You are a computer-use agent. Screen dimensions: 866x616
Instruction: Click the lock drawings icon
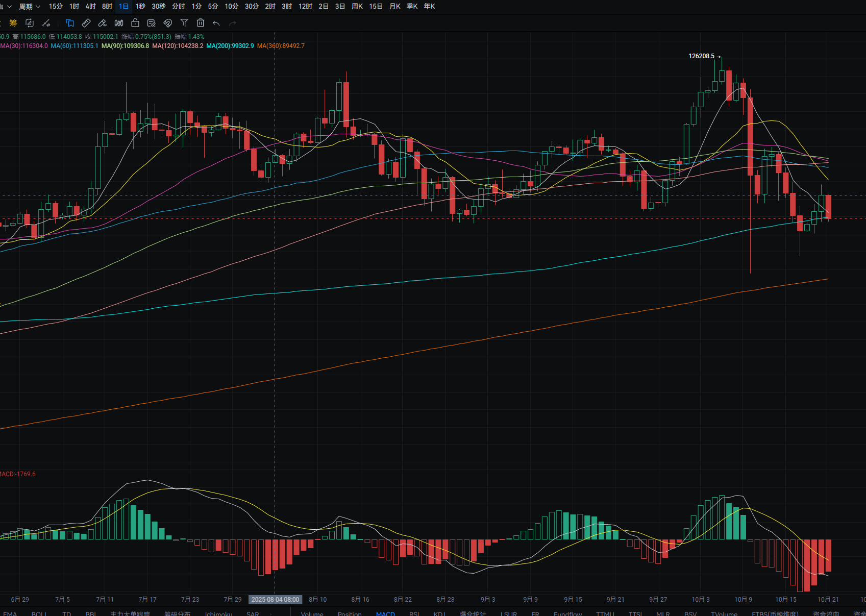pos(135,23)
